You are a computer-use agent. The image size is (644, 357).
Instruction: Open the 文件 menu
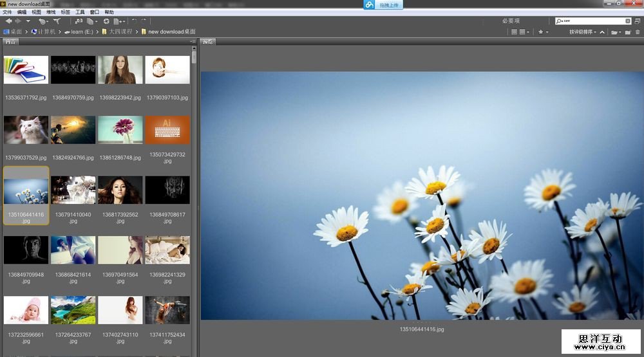7,12
